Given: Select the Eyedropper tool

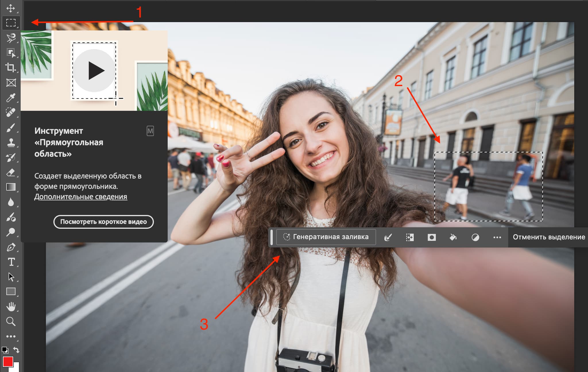Looking at the screenshot, I should (x=11, y=98).
